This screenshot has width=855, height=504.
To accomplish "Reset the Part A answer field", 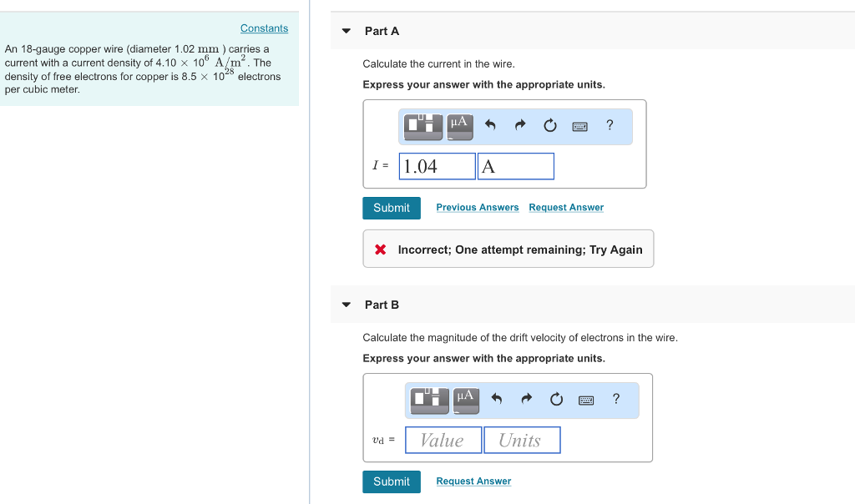I will tap(549, 126).
